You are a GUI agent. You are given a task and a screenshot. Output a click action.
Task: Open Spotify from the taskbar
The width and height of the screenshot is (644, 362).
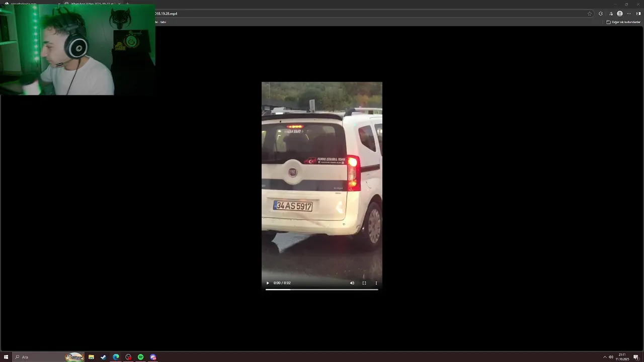click(x=140, y=357)
